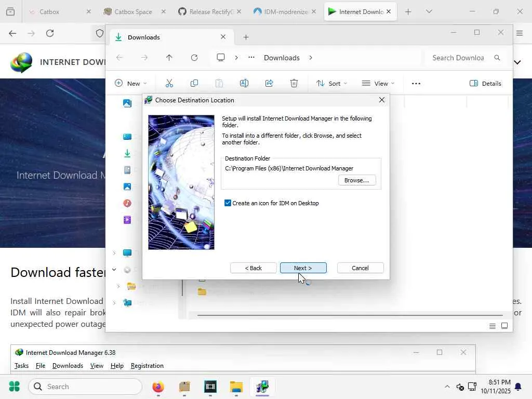The image size is (532, 399).
Task: Click the Cut icon in Explorer toolbar
Action: coord(169,84)
